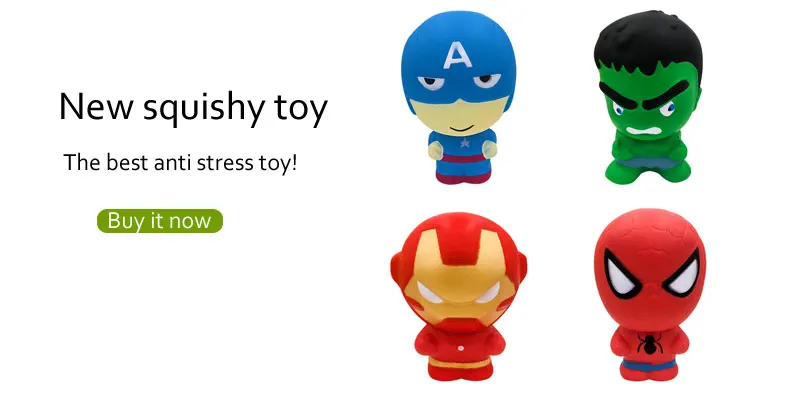Open the Iron Man squishy toy image
This screenshot has width=800, height=400.
459,296
